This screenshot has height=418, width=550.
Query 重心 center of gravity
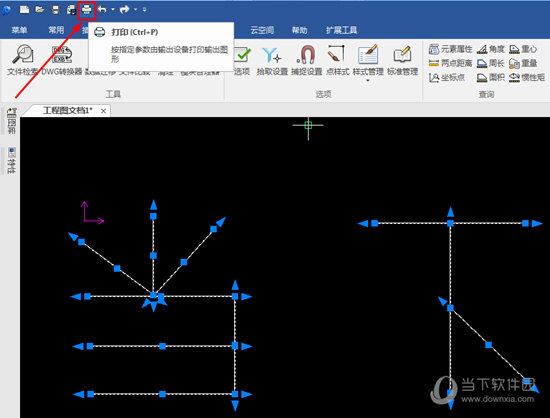pos(523,49)
